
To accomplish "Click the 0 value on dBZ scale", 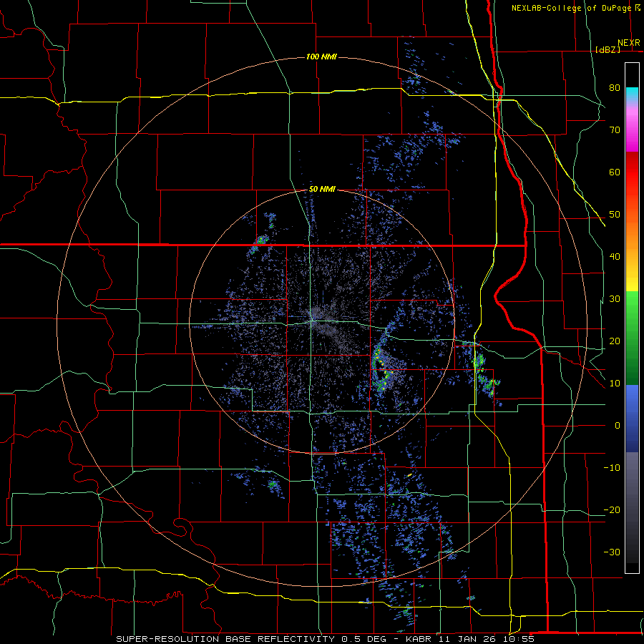I will (618, 426).
